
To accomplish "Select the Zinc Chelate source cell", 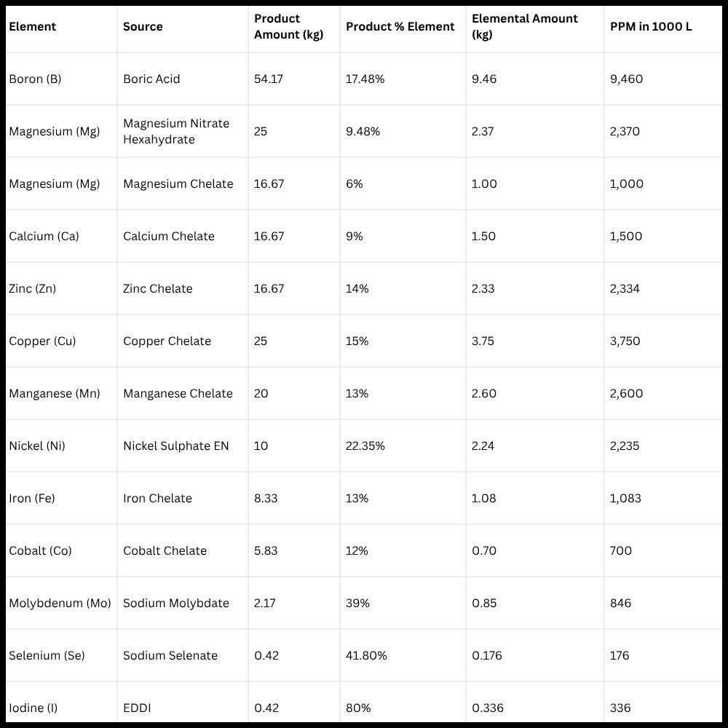I will click(157, 289).
